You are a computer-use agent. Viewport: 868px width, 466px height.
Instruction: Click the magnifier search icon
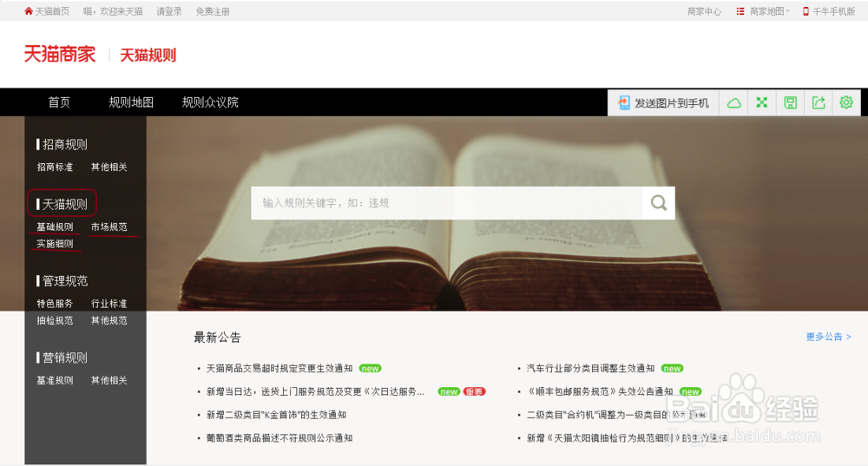click(658, 203)
